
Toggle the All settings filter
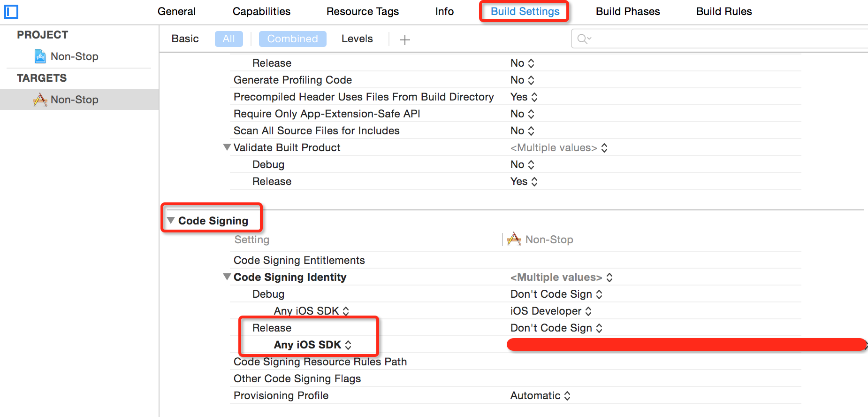point(229,39)
